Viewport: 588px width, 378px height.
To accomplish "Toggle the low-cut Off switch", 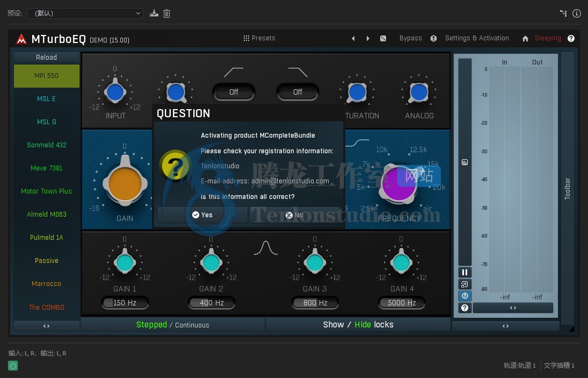I will point(234,92).
